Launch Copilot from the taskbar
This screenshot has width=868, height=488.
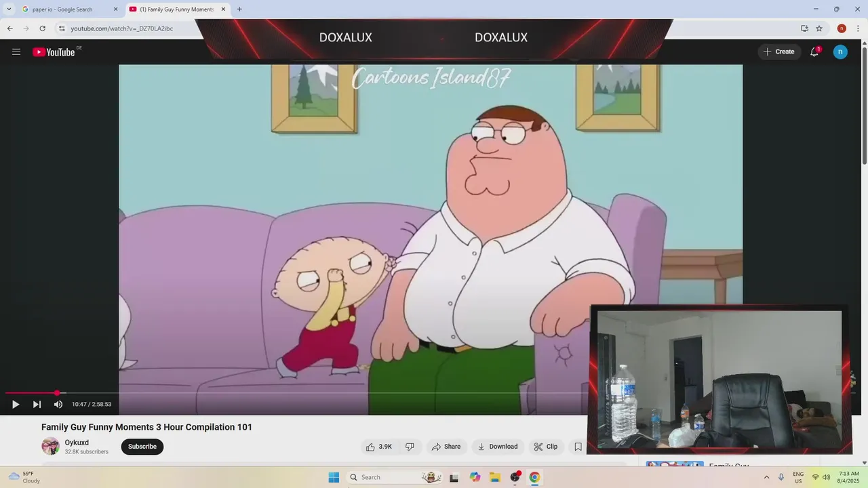point(475,477)
